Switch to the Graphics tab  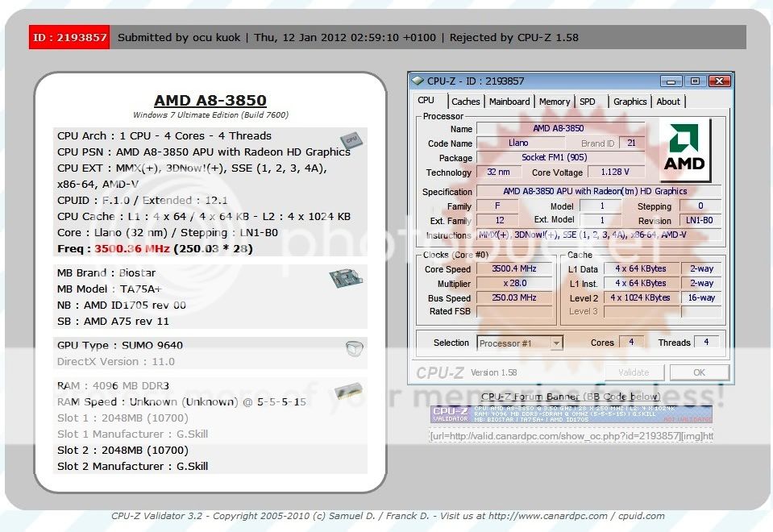pos(630,102)
